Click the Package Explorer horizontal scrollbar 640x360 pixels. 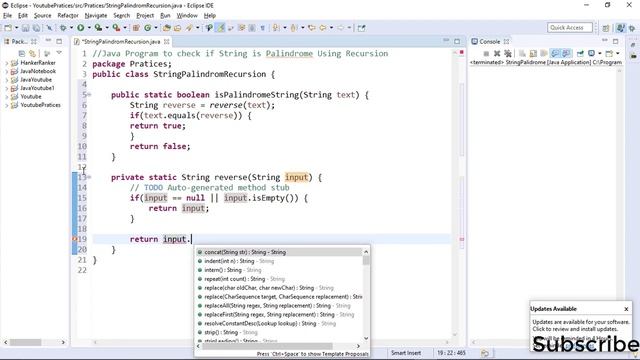pyautogui.click(x=34, y=342)
